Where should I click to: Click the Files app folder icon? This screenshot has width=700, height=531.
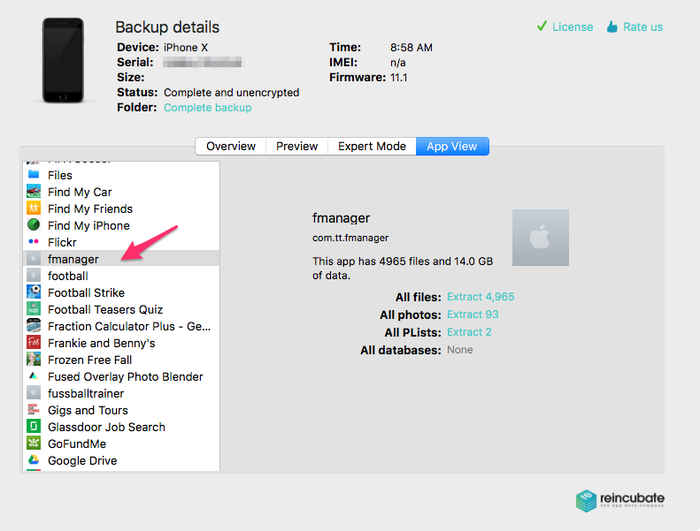click(33, 175)
